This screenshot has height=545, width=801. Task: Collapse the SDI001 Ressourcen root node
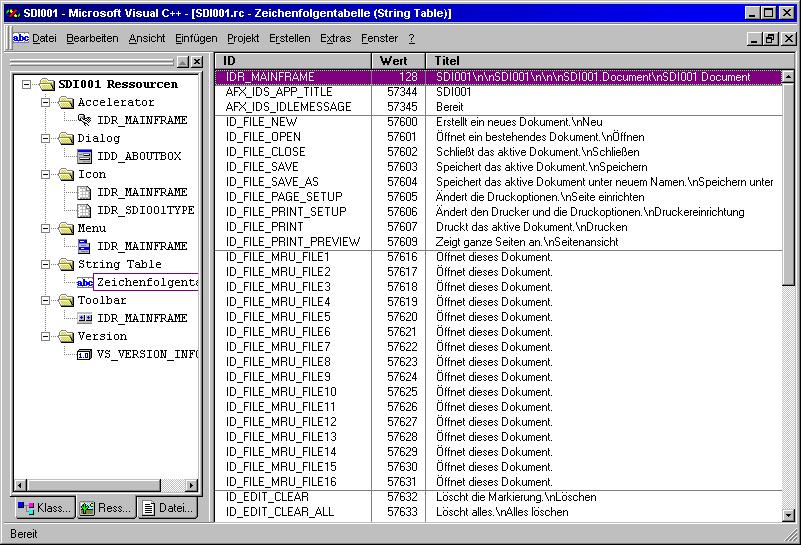27,84
